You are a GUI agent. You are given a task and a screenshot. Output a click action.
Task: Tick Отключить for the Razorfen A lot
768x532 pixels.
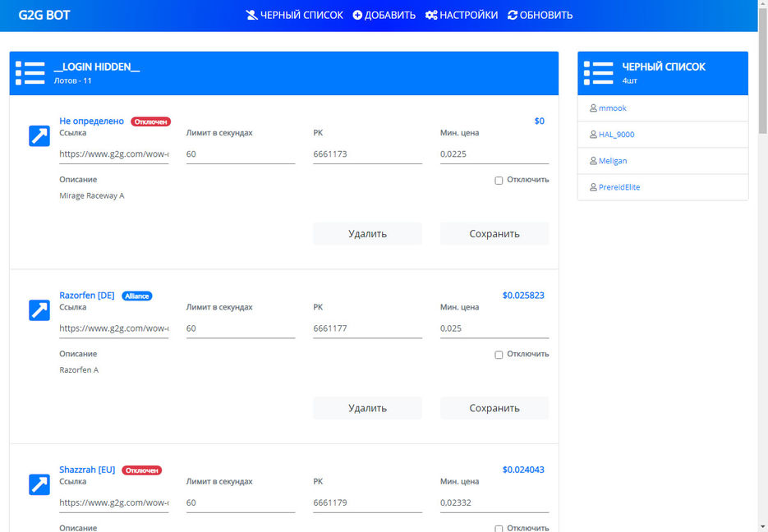click(499, 355)
